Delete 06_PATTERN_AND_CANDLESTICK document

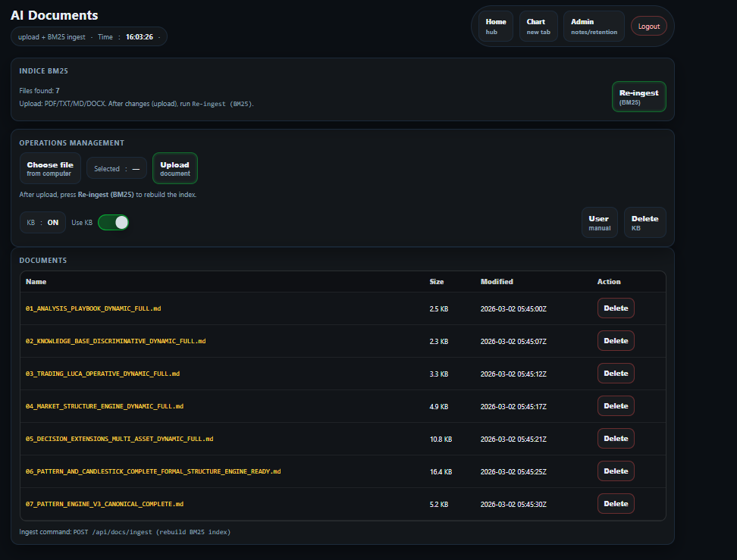(x=616, y=471)
